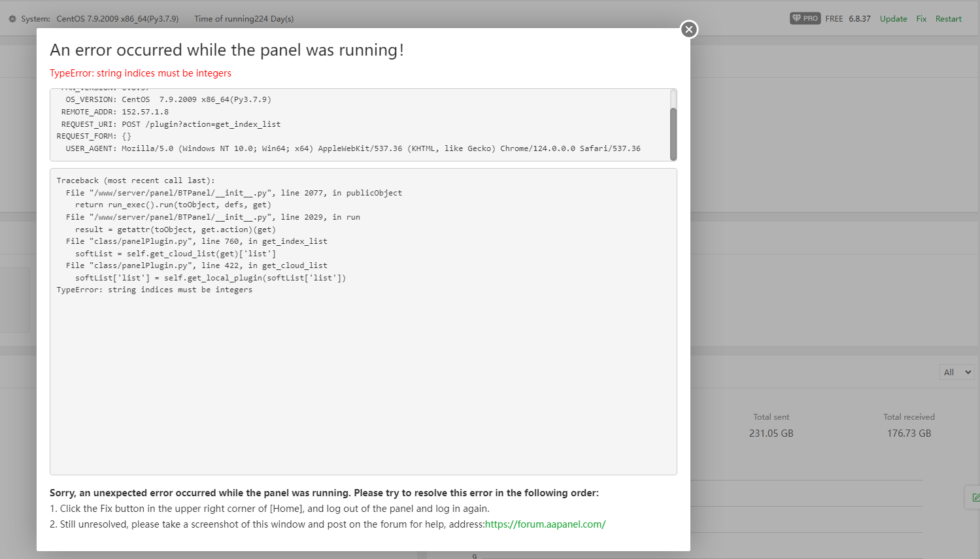Click the PRO badge icon
The width and height of the screenshot is (980, 559).
click(x=805, y=18)
